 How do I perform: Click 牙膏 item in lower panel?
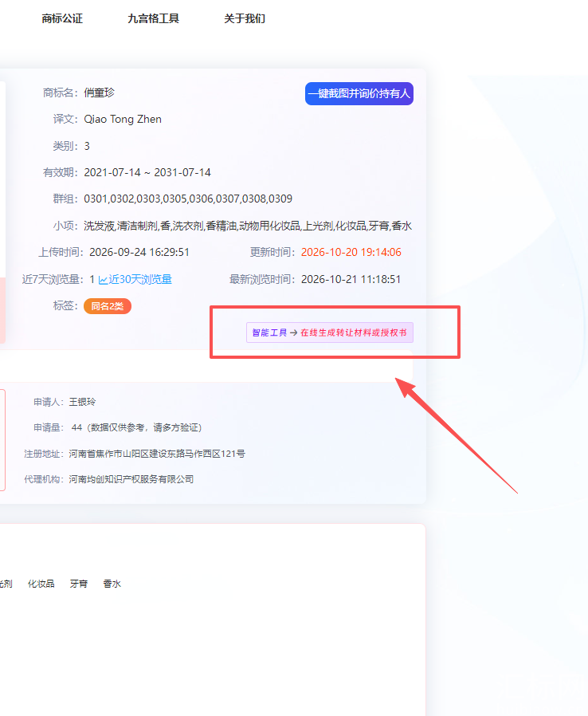coord(78,584)
